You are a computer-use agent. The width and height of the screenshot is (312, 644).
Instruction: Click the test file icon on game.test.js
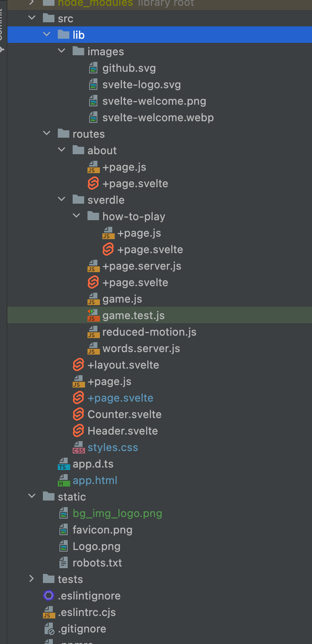pos(93,315)
